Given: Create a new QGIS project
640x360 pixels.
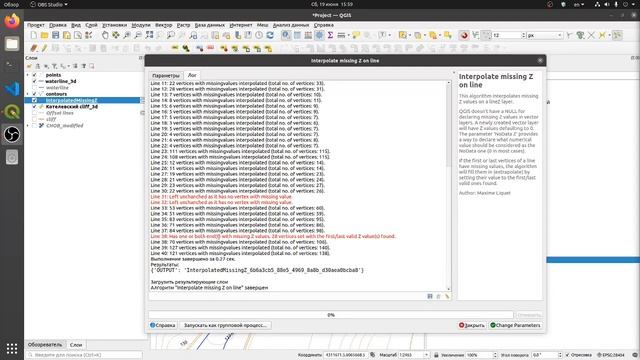Looking at the screenshot, I should [x=33, y=36].
